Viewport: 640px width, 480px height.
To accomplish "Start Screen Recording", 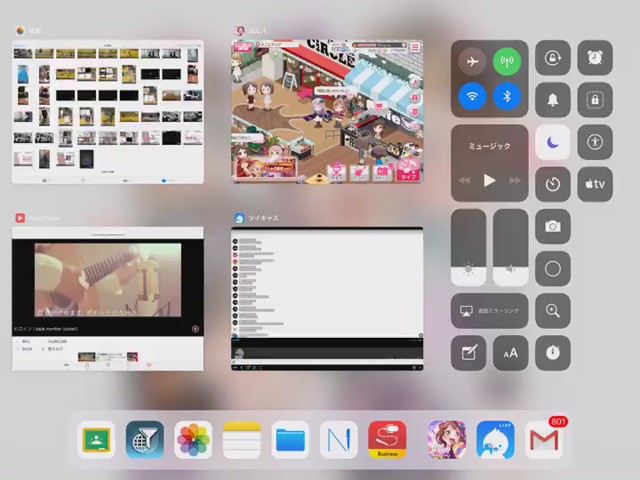I will coord(553,269).
